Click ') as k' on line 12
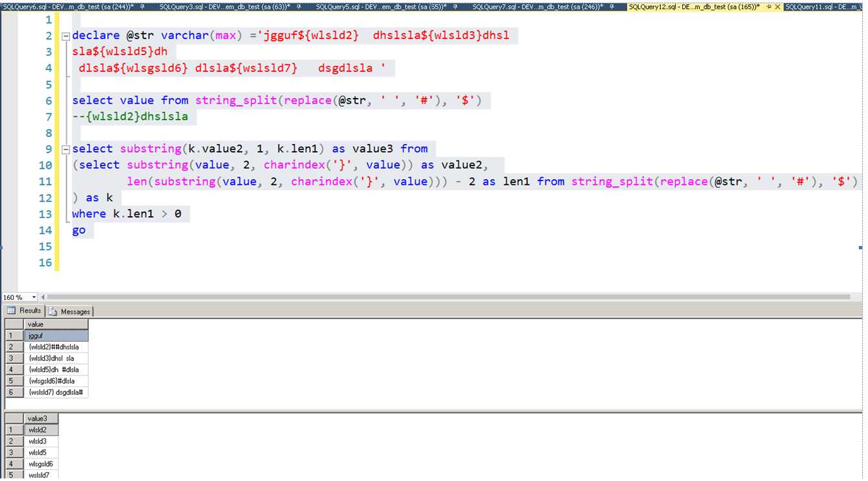 point(93,198)
